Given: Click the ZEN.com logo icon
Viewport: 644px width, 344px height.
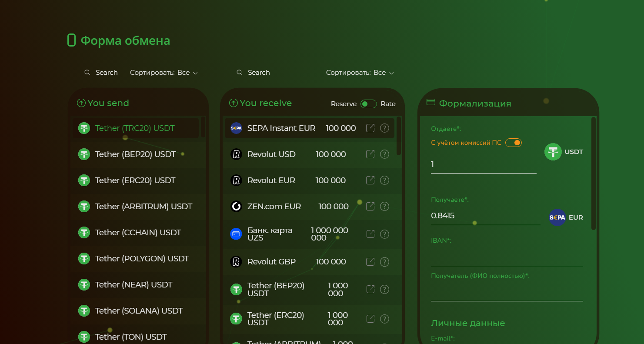Looking at the screenshot, I should 236,206.
